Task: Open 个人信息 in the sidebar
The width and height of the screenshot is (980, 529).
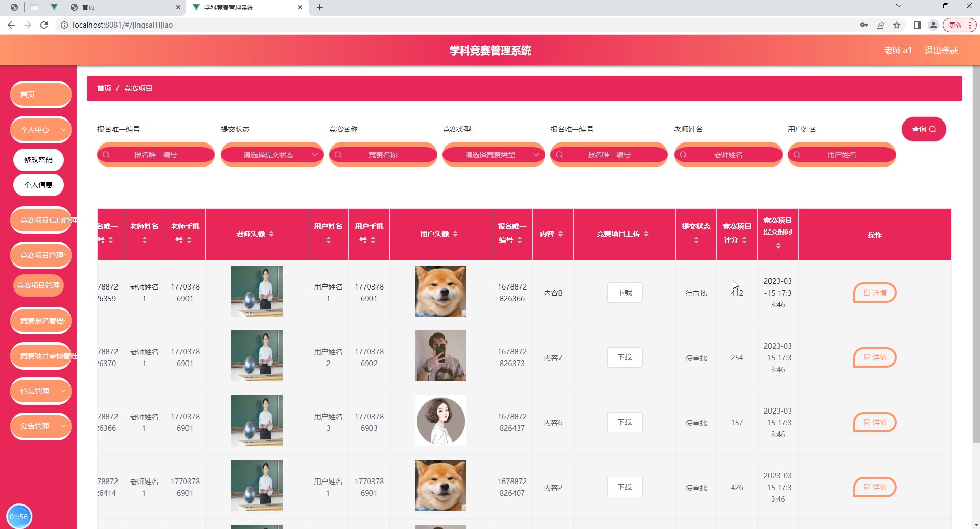Action: point(38,185)
